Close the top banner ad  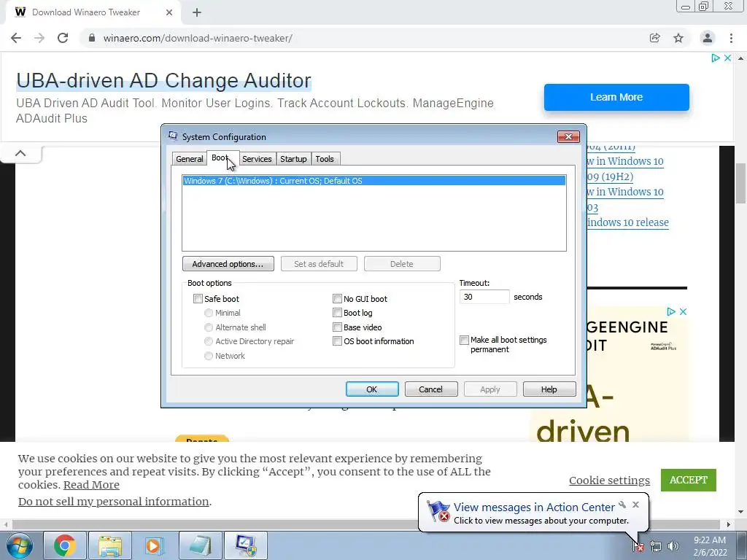click(x=727, y=58)
